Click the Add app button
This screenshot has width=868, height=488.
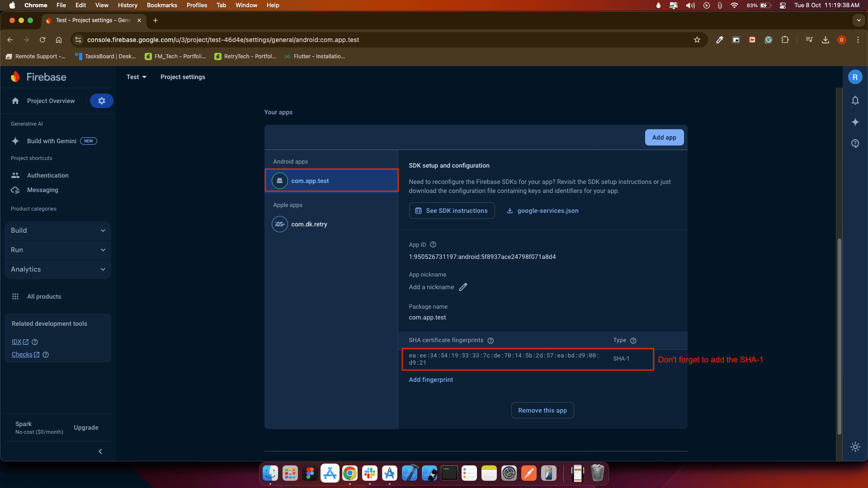pos(664,137)
